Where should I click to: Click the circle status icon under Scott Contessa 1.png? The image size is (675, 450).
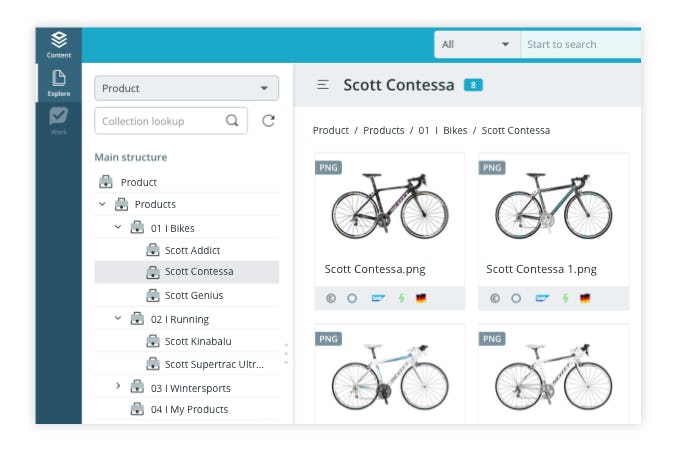516,298
